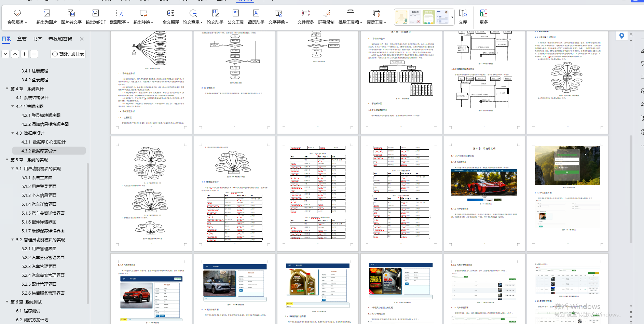The height and width of the screenshot is (324, 644).
Task: Launch the 简历助手 resume assistant
Action: [256, 17]
